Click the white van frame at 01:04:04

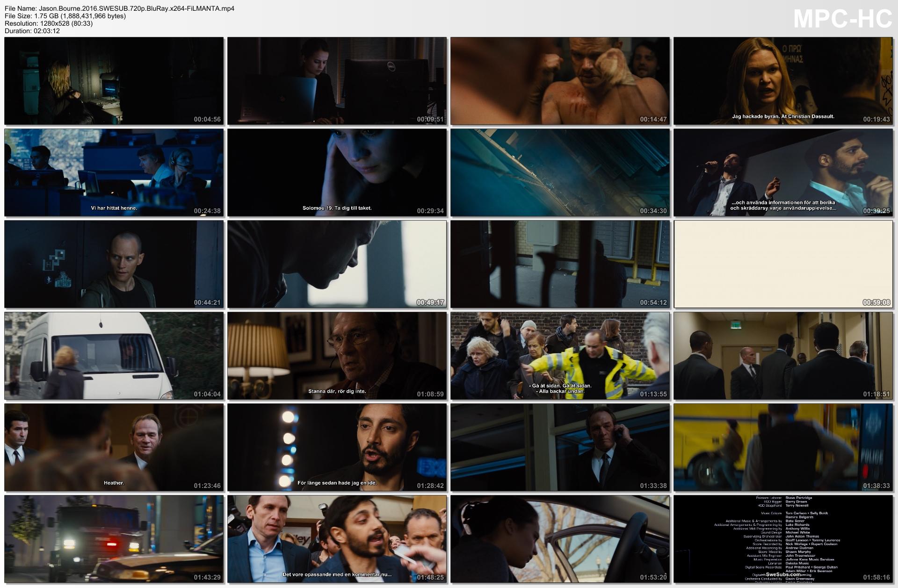[x=114, y=356]
